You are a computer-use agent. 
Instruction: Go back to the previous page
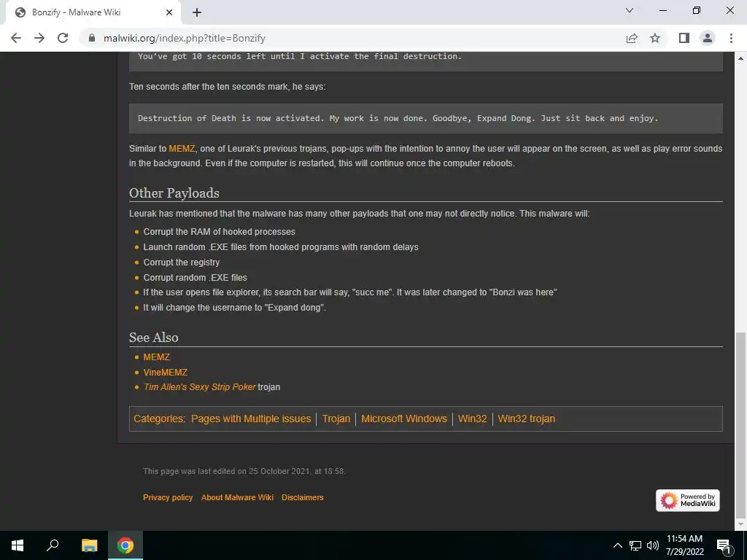(x=16, y=38)
